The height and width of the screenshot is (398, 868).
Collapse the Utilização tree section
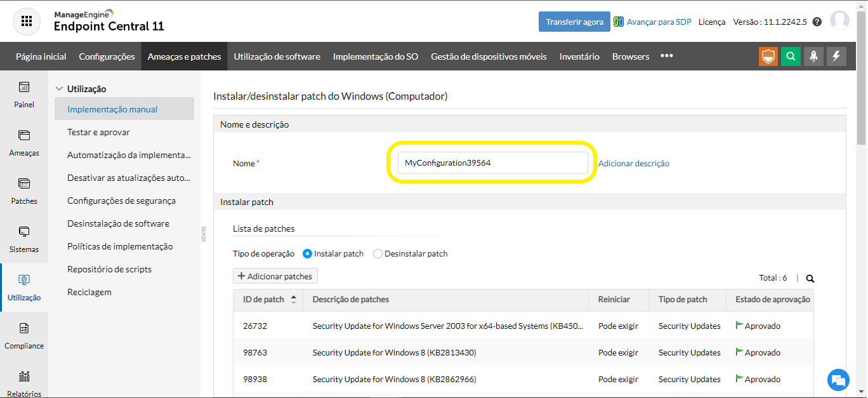coord(60,89)
